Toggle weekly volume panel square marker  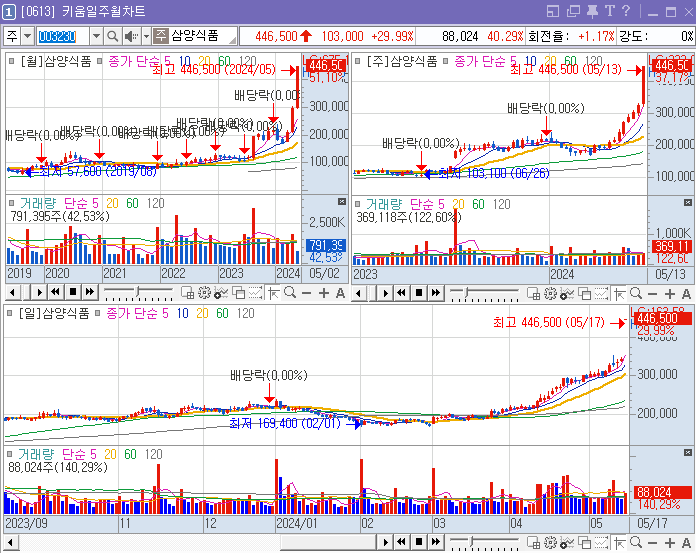[x=357, y=204]
